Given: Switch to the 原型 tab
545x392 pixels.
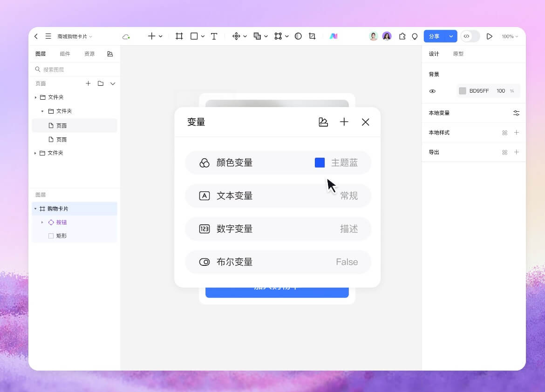Looking at the screenshot, I should pos(458,54).
